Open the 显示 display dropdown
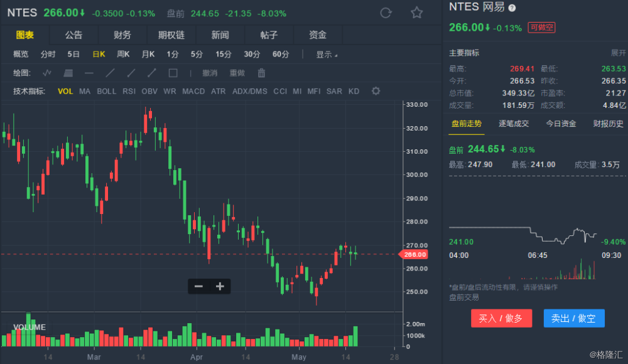The image size is (628, 364). pyautogui.click(x=327, y=55)
